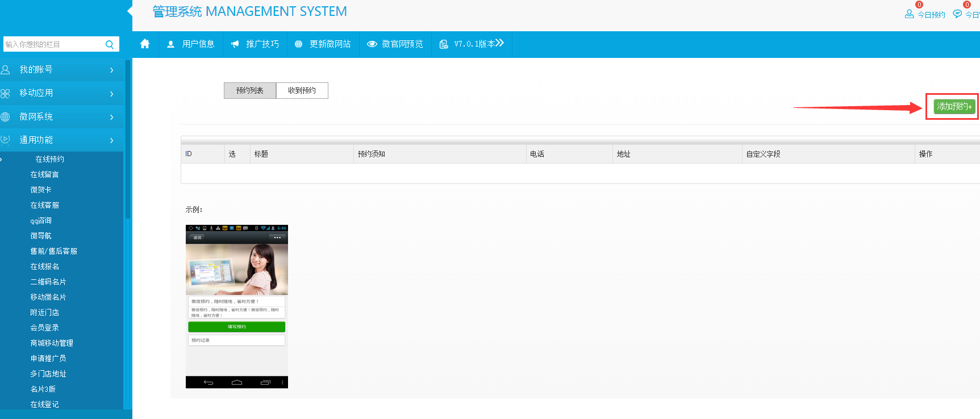Expand the 微网系统 menu arrow
980x419 pixels.
tap(111, 117)
